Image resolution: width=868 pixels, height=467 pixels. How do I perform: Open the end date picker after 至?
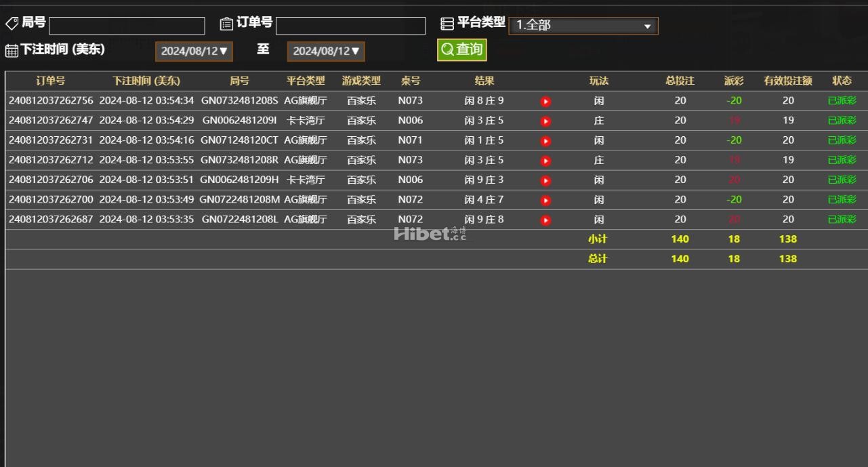(326, 51)
